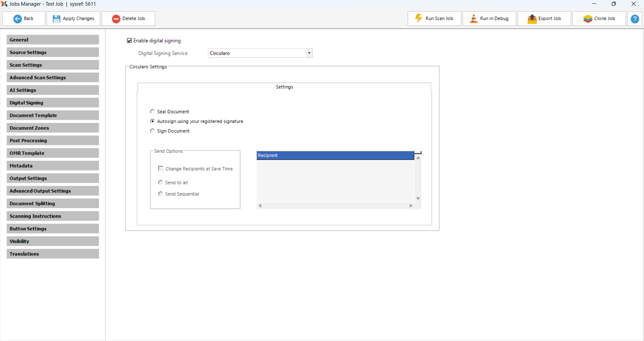Click the blue Back arrow icon
Screen dimensions: 644x341
17,19
